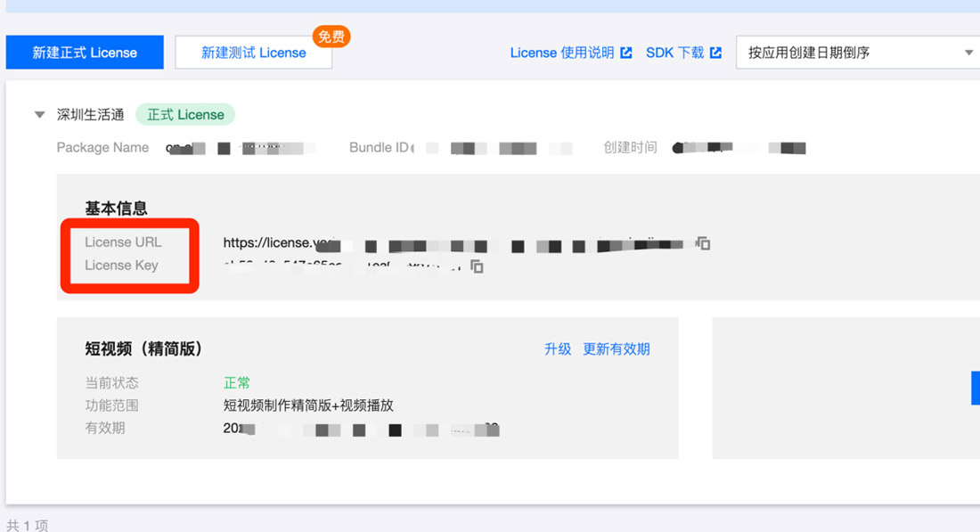Click 更新有效期 link
The width and height of the screenshot is (980, 532).
point(617,348)
